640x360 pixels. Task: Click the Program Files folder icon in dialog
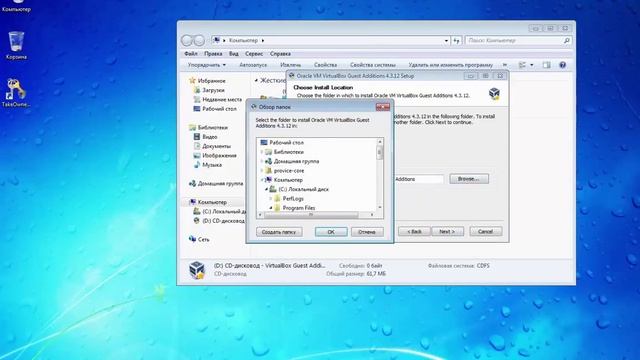pyautogui.click(x=277, y=208)
